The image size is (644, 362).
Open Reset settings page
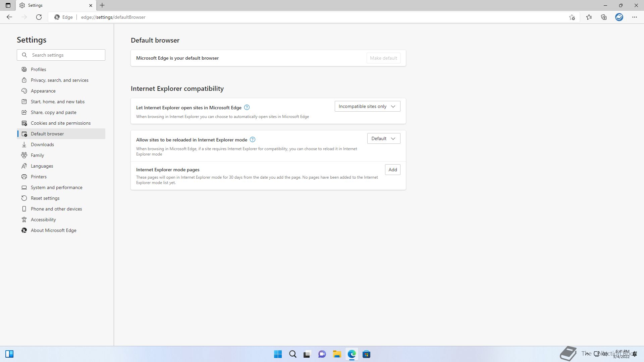[x=61, y=198]
